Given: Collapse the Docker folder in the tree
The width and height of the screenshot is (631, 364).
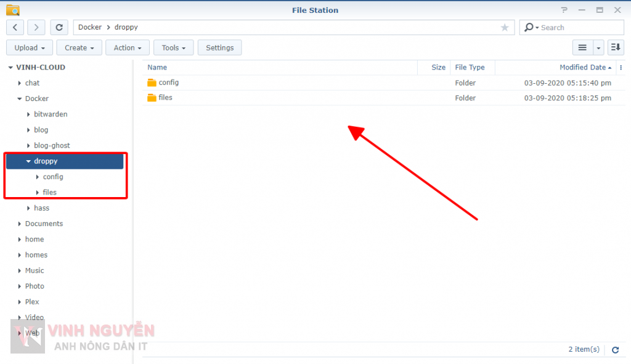Looking at the screenshot, I should (19, 99).
